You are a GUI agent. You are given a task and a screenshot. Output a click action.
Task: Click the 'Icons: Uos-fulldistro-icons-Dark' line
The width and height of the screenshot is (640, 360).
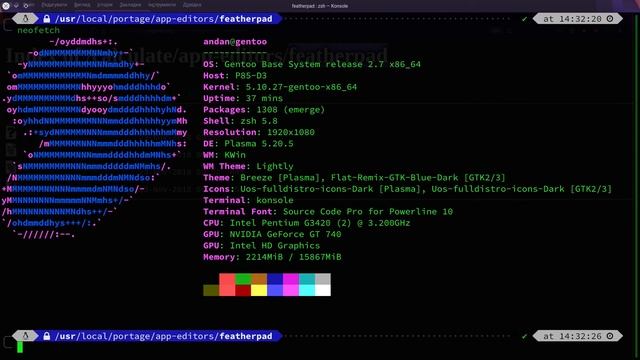tap(408, 189)
